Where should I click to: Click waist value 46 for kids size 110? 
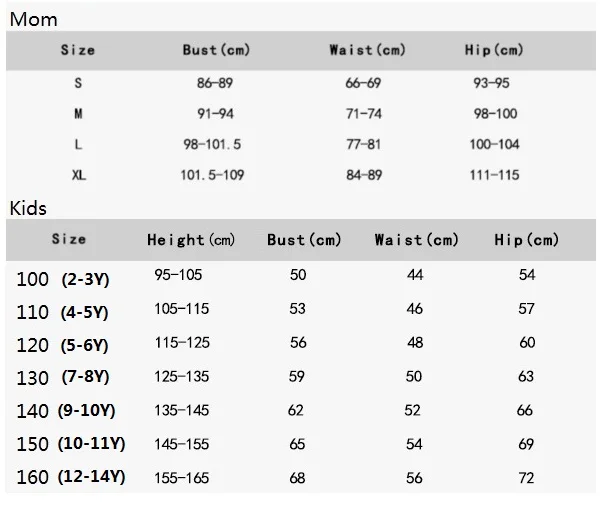(x=415, y=309)
